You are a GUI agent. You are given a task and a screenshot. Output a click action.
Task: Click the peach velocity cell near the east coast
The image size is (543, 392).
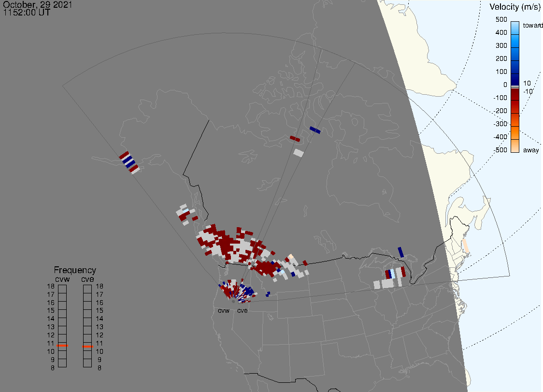(466, 246)
